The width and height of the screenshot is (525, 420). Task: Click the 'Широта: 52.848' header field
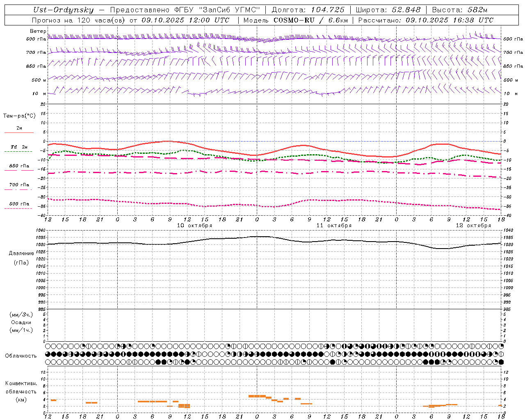point(388,10)
